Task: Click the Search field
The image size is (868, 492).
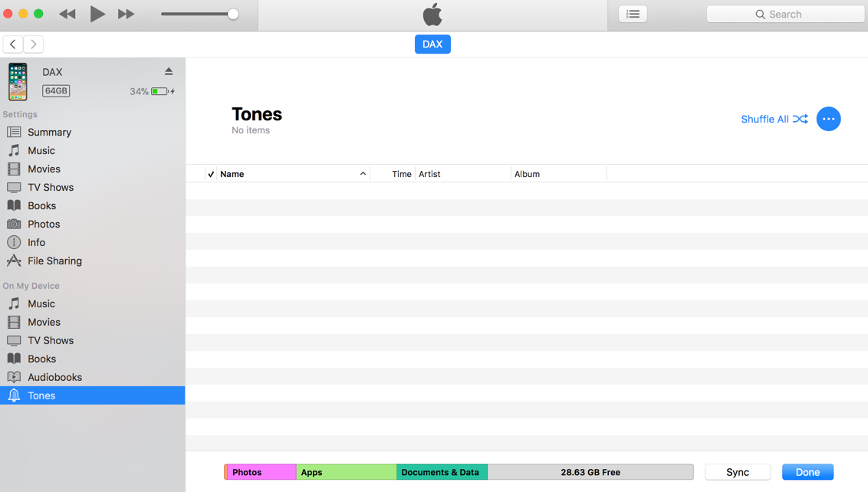Action: [785, 15]
